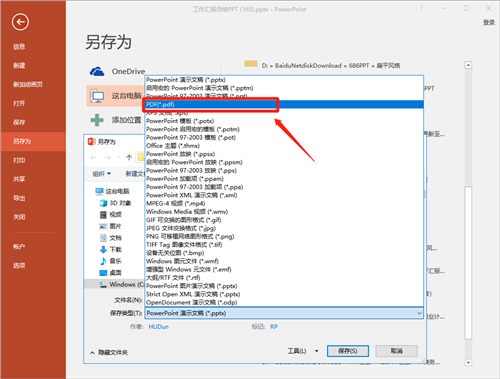The width and height of the screenshot is (500, 379).
Task: Click the up-one-level arrow in dialog
Action: (129, 157)
